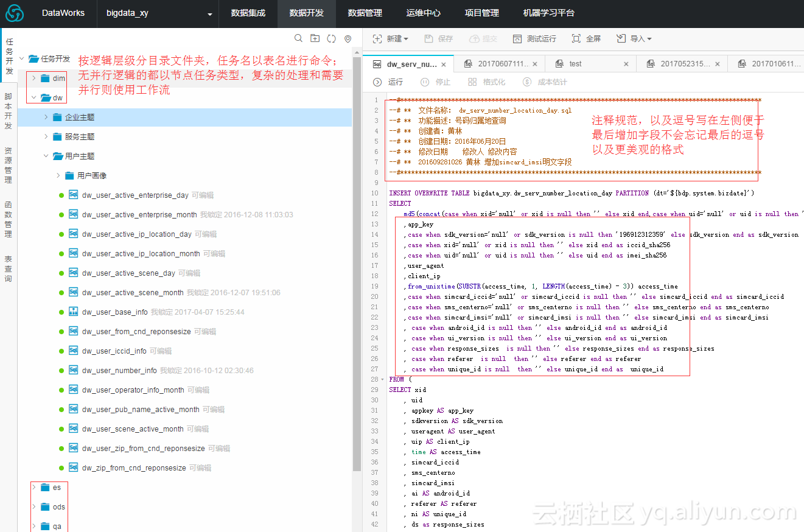Expand the 企业主题 folder
The image size is (804, 532).
[x=46, y=117]
